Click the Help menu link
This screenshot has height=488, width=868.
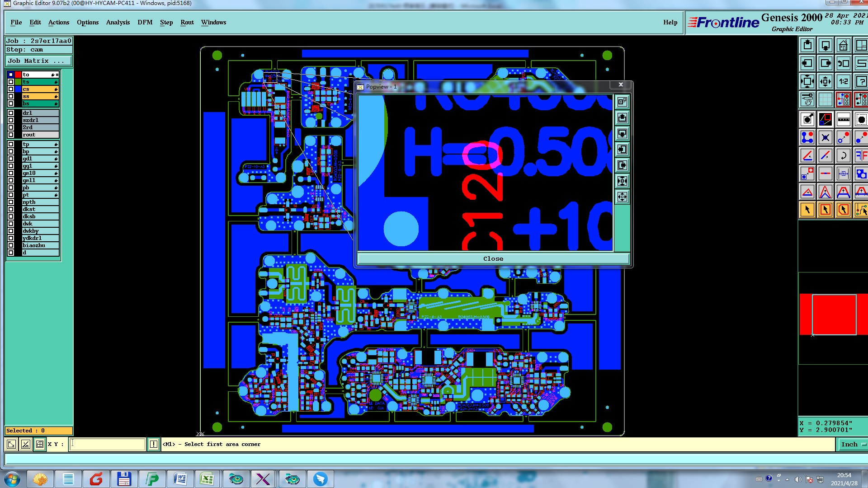[x=670, y=23]
